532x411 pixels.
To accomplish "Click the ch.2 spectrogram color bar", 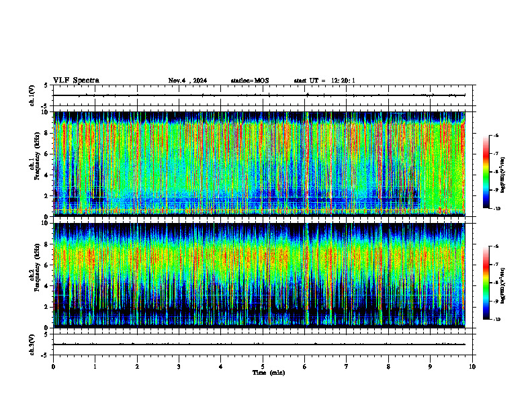I will click(x=486, y=283).
